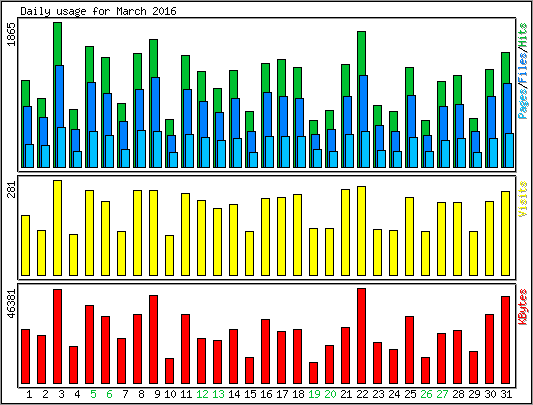Click green weekend day label 12
The width and height of the screenshot is (533, 405).
[x=202, y=394]
